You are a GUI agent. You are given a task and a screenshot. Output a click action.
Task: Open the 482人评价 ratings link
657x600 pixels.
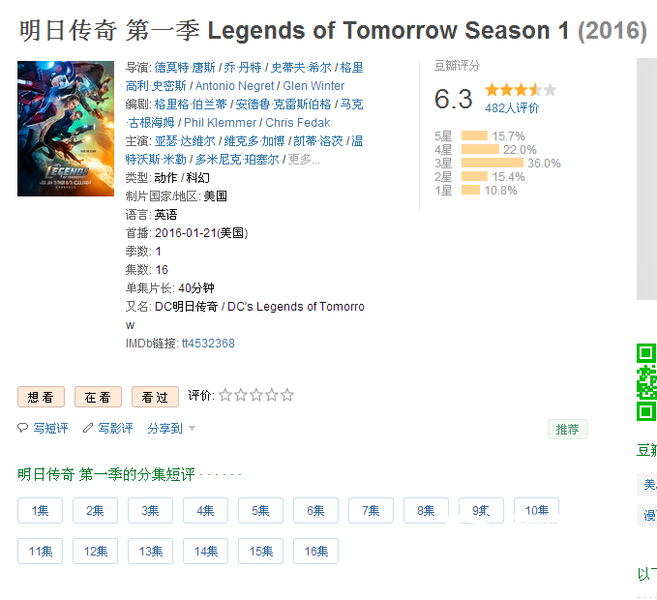click(x=512, y=108)
